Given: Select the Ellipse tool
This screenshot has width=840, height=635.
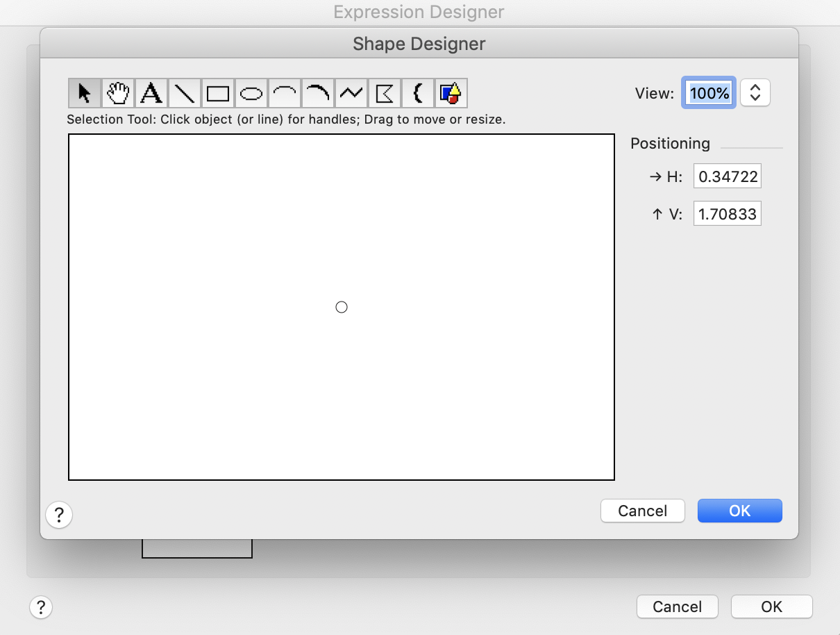Looking at the screenshot, I should point(251,93).
